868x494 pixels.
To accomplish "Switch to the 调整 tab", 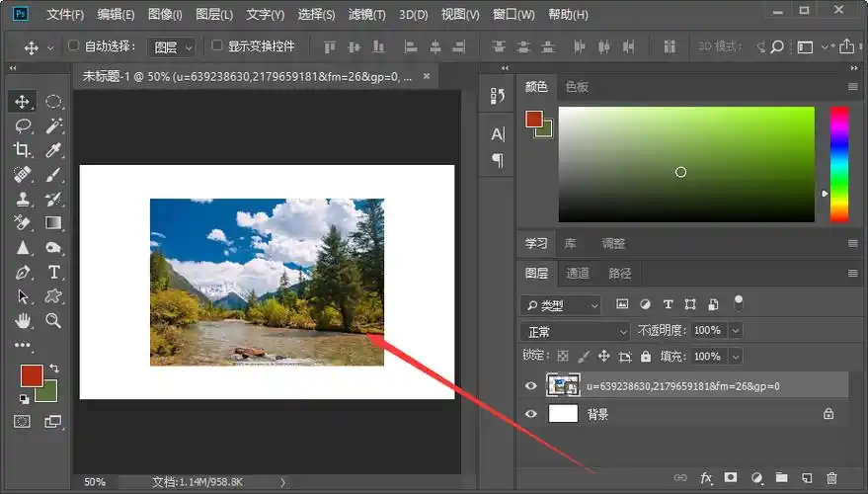I will tap(613, 243).
